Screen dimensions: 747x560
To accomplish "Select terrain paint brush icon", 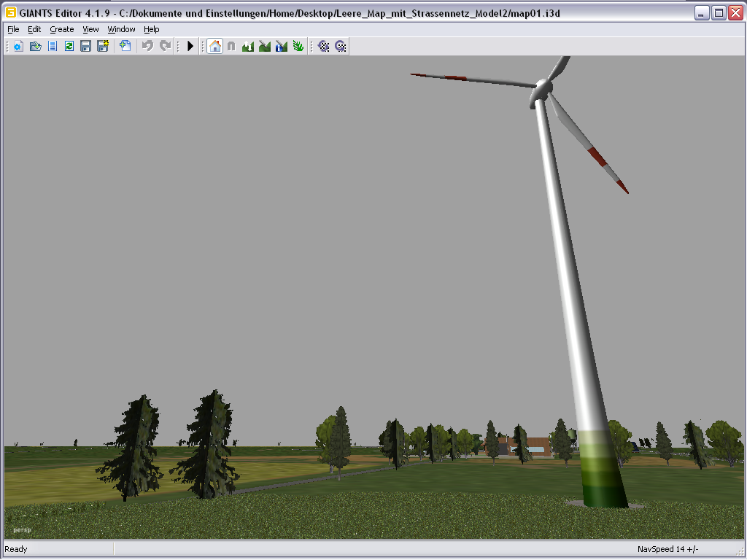I will [265, 46].
